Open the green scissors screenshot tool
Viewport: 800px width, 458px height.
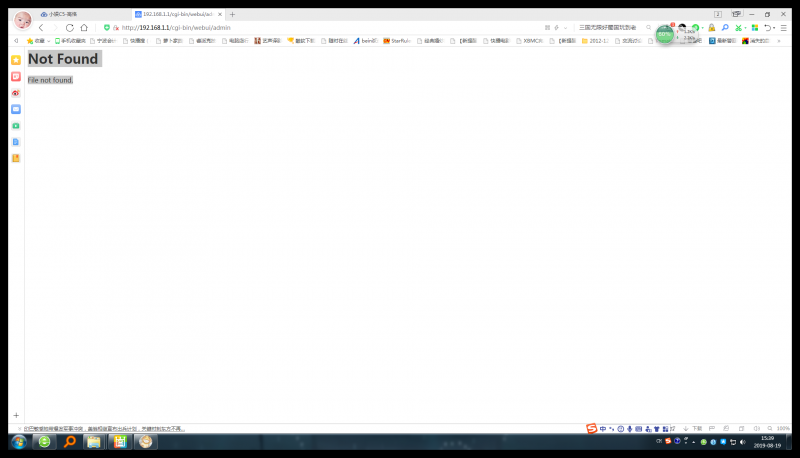tap(739, 28)
